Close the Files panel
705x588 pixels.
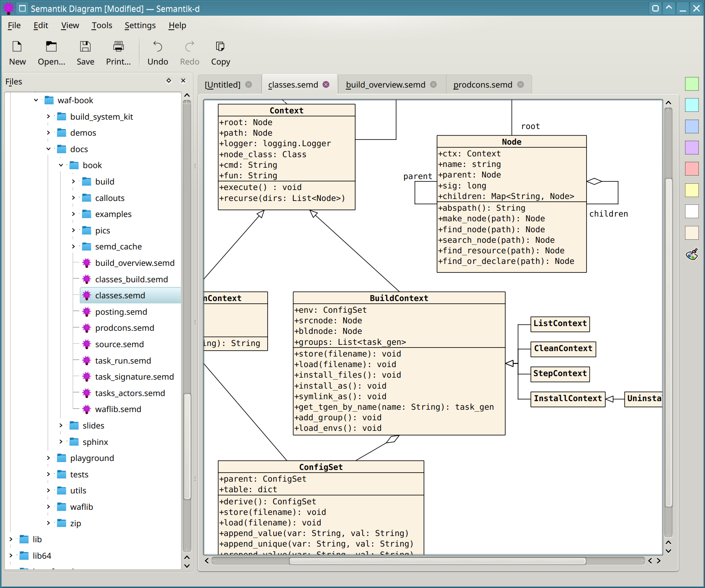(183, 81)
